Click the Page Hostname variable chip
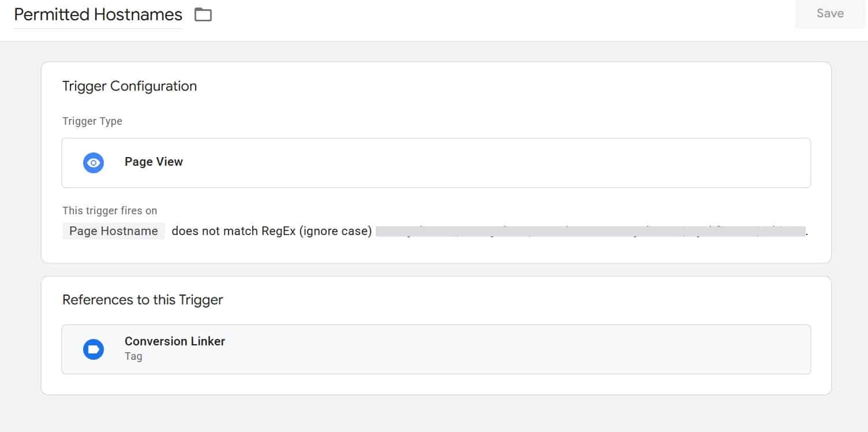This screenshot has width=868, height=432. tap(114, 231)
